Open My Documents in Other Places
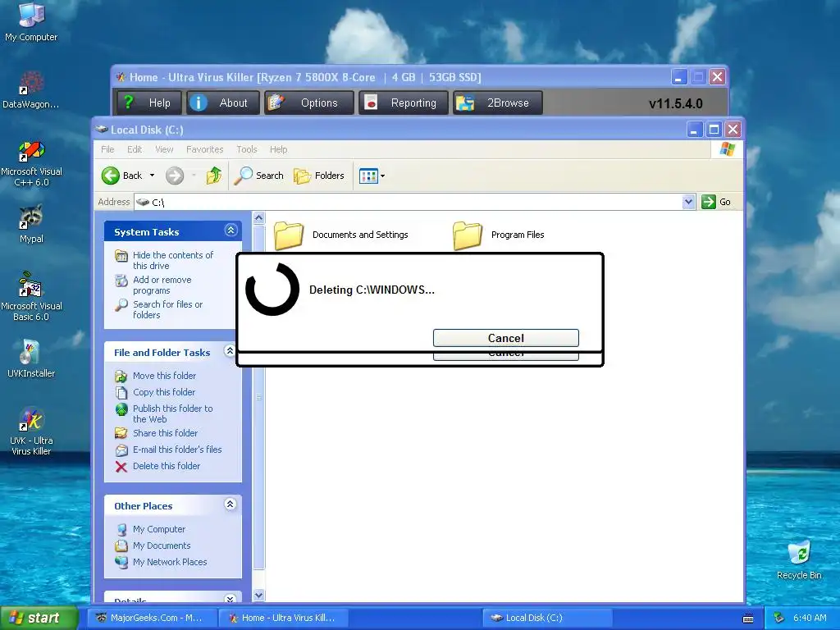Screen dimensions: 840x630 [x=162, y=546]
